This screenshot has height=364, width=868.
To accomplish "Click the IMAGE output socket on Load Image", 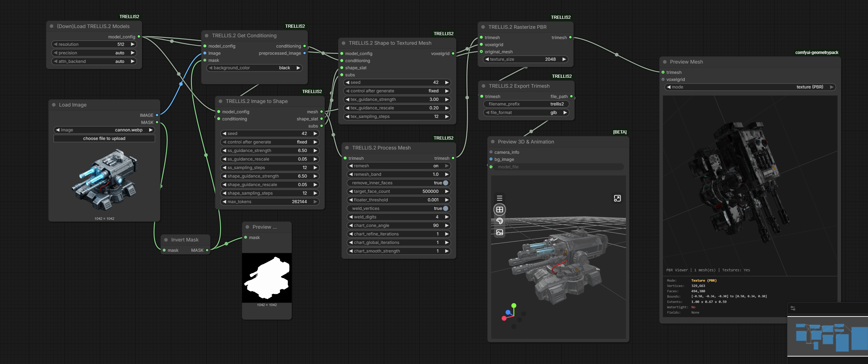I will pos(157,115).
